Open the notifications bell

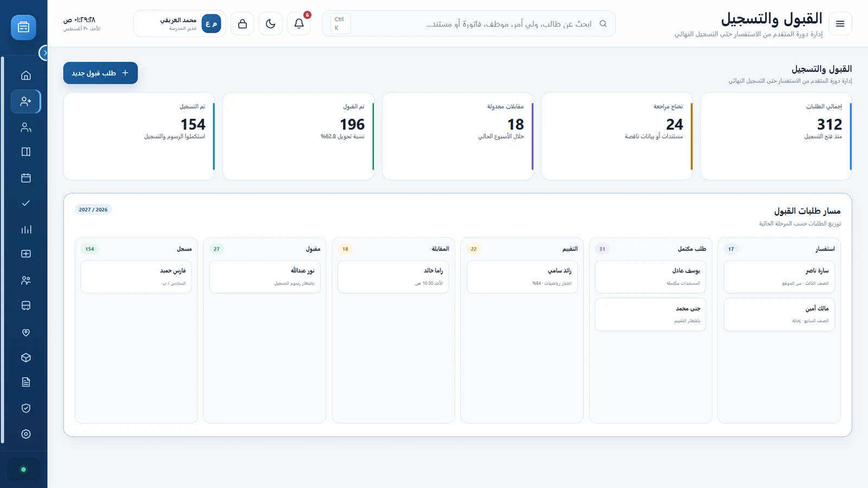(299, 23)
